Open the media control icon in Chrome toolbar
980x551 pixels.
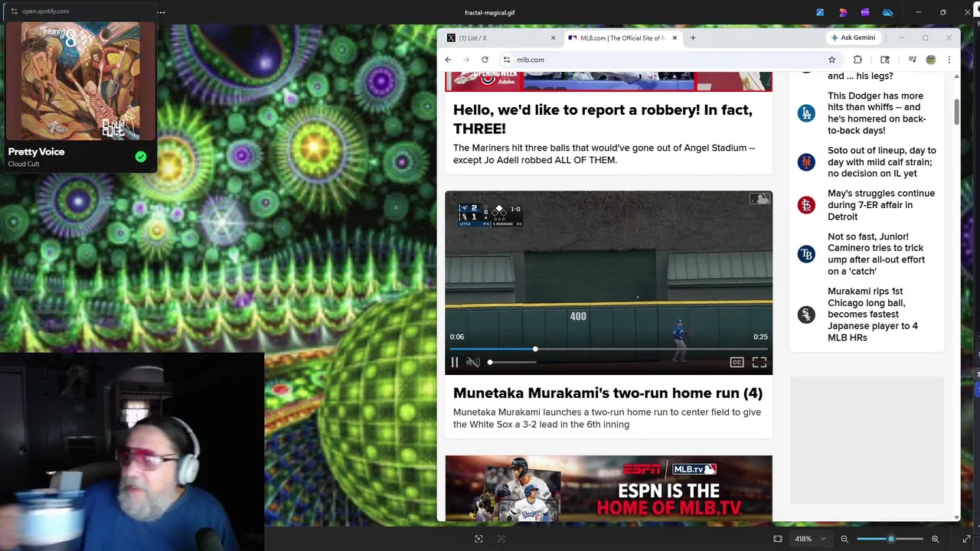point(912,60)
